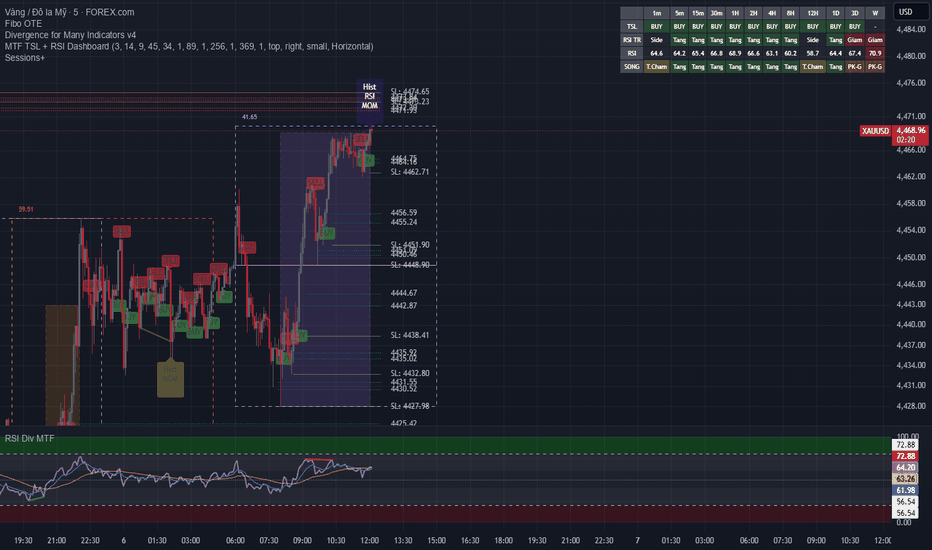Select the Sessions+ indicator legend
The image size is (932, 550).
pos(24,58)
